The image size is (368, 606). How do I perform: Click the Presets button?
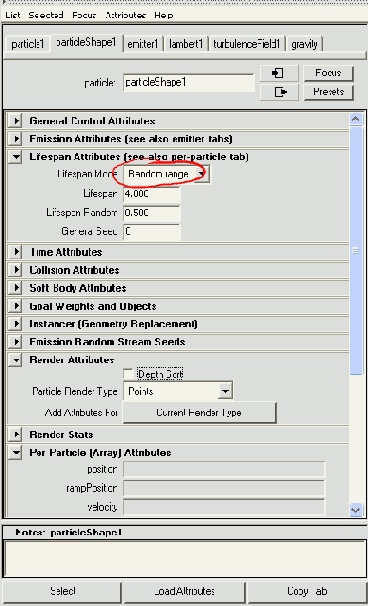tap(329, 92)
